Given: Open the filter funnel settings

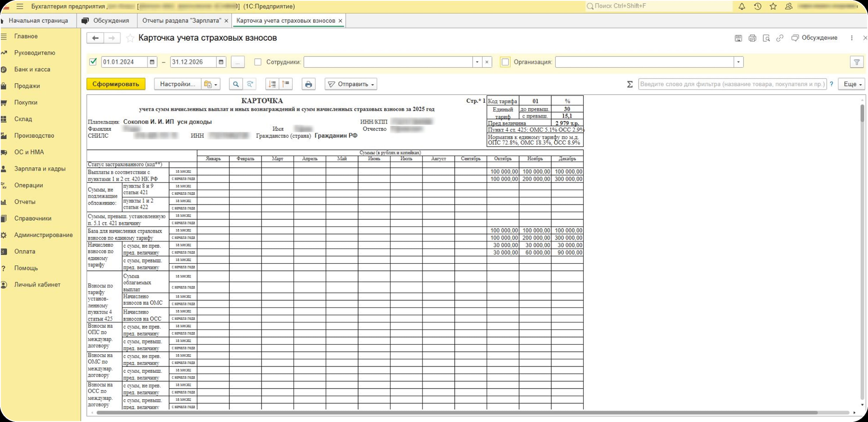Looking at the screenshot, I should 857,62.
